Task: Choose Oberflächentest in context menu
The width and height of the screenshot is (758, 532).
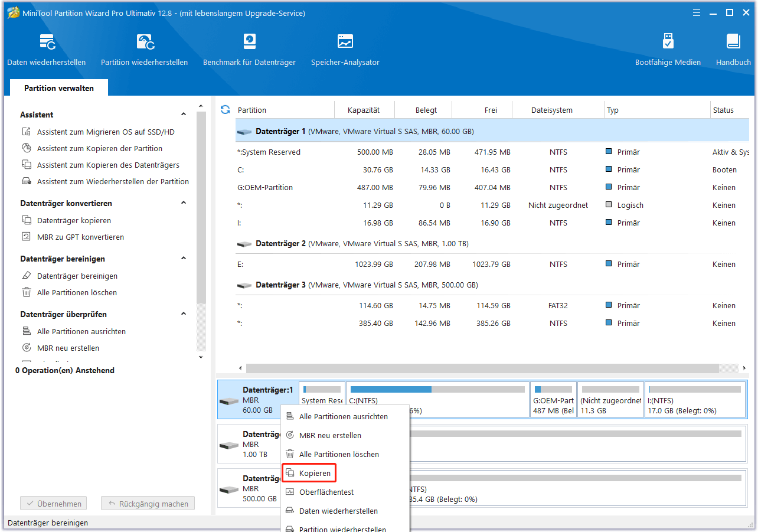Action: coord(345,492)
